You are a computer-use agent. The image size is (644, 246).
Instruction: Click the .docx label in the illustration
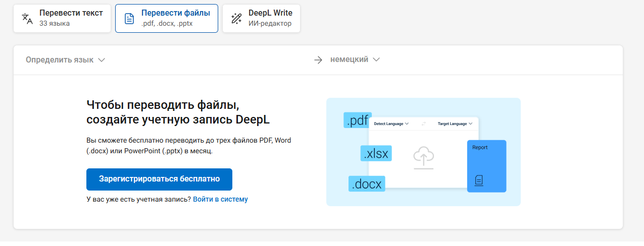click(x=367, y=184)
